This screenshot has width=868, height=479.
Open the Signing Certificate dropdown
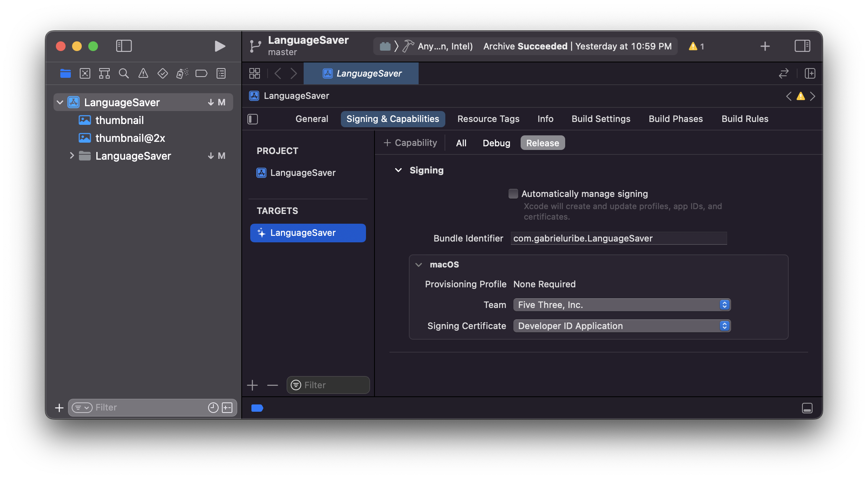[621, 326]
